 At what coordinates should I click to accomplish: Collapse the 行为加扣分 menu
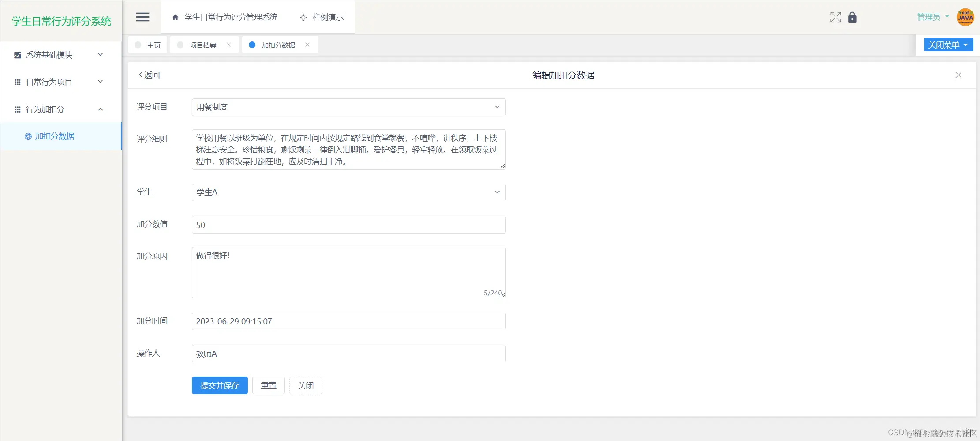click(101, 109)
